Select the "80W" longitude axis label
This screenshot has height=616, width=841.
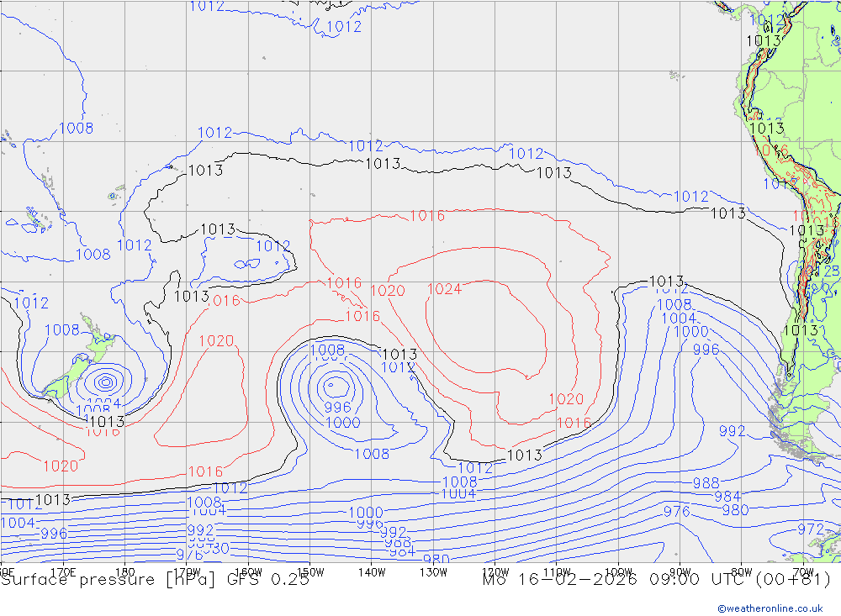coord(742,572)
